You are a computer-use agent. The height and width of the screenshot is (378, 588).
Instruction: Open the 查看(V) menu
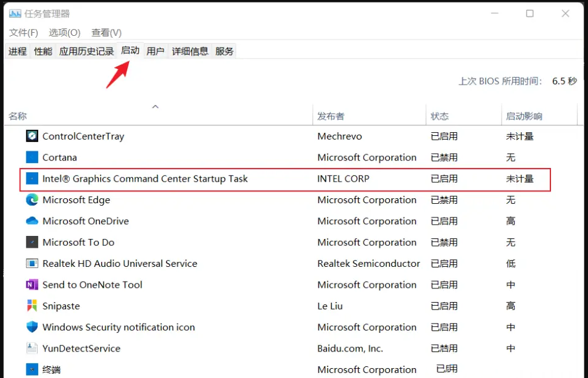[x=107, y=33]
